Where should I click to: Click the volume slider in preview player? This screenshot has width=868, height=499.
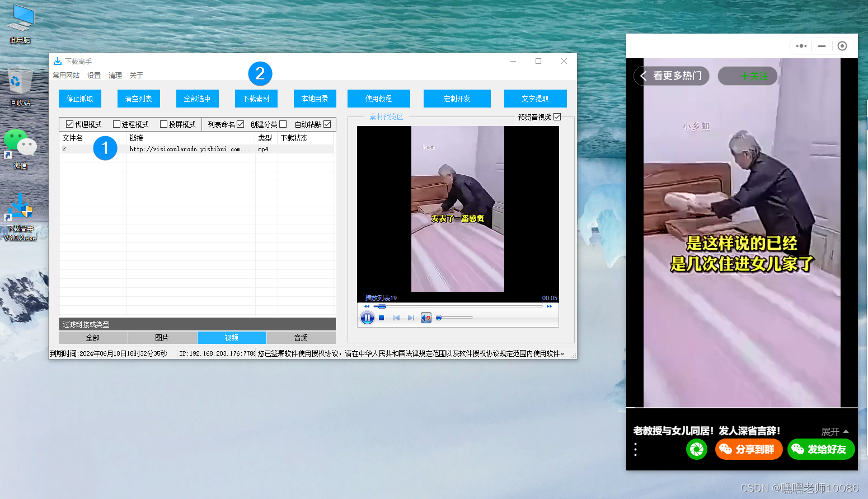coord(454,318)
